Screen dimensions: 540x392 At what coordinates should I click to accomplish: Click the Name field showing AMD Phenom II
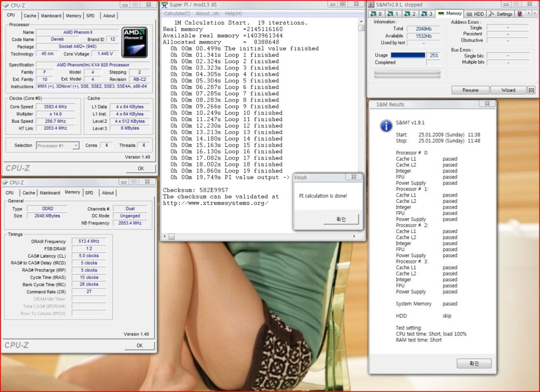point(78,32)
